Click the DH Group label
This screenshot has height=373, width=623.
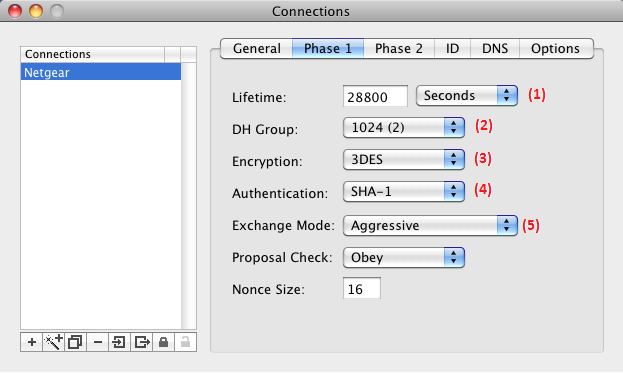click(x=265, y=129)
